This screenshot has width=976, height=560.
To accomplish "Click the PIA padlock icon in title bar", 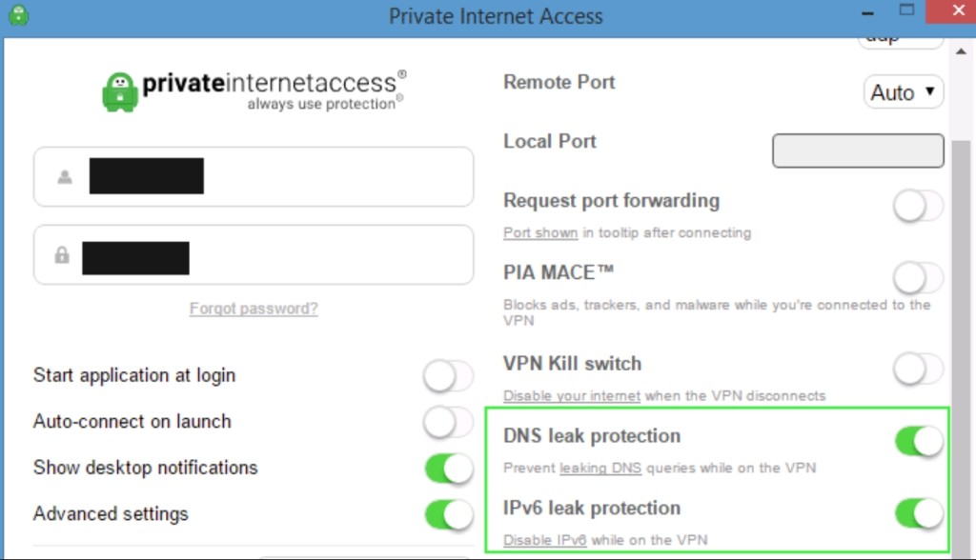I will [19, 15].
